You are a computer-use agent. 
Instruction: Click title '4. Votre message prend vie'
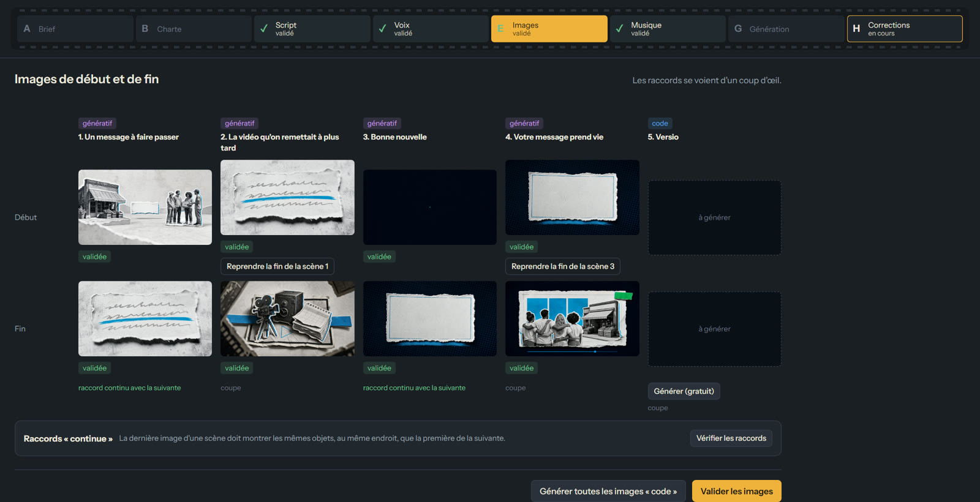coord(554,137)
